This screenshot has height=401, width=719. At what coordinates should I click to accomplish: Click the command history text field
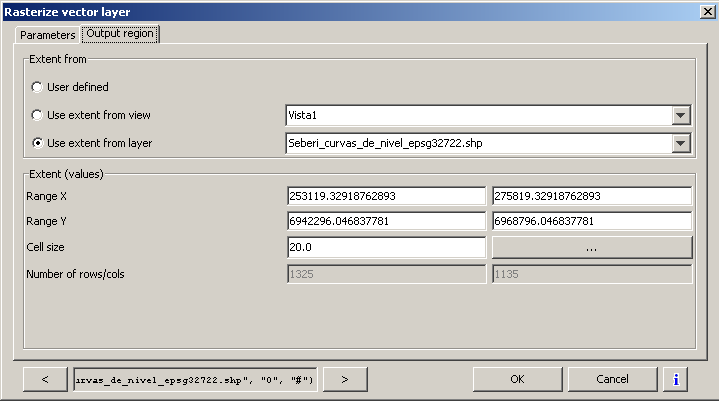(x=196, y=379)
